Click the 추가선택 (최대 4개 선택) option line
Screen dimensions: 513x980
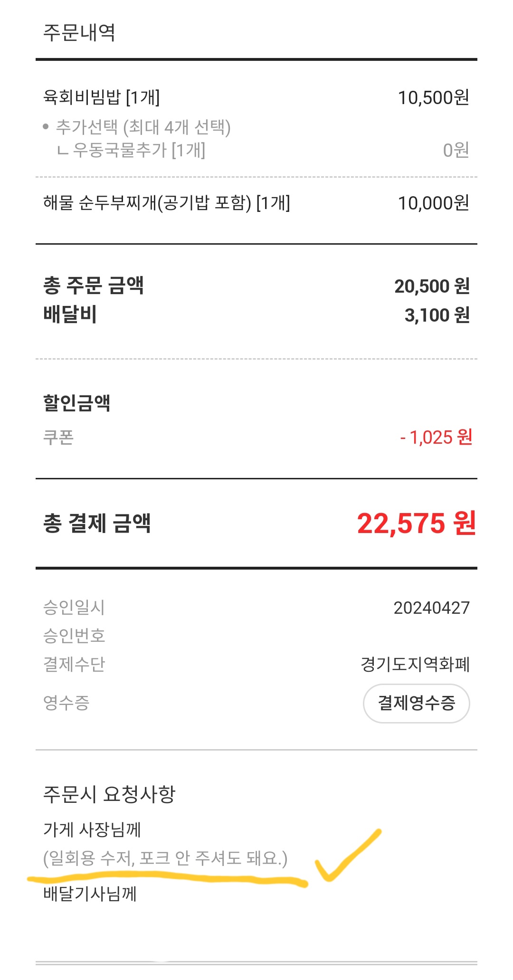(x=143, y=127)
